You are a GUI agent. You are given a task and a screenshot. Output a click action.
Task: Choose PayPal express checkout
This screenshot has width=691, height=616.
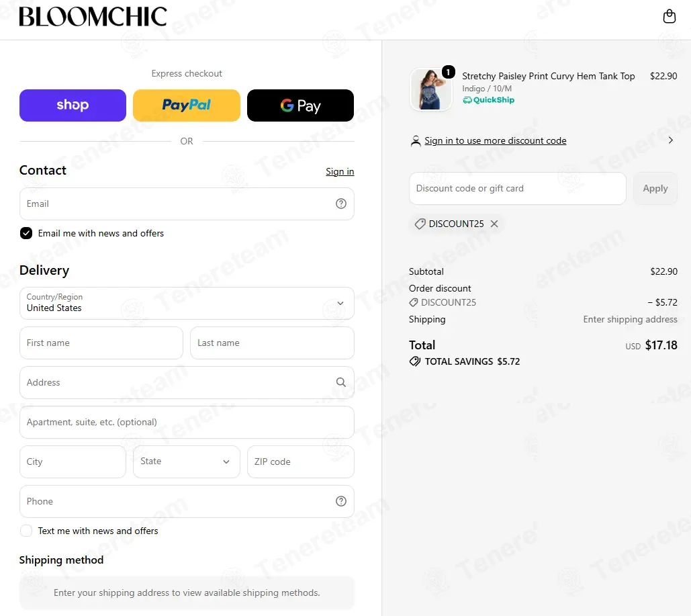(x=187, y=105)
